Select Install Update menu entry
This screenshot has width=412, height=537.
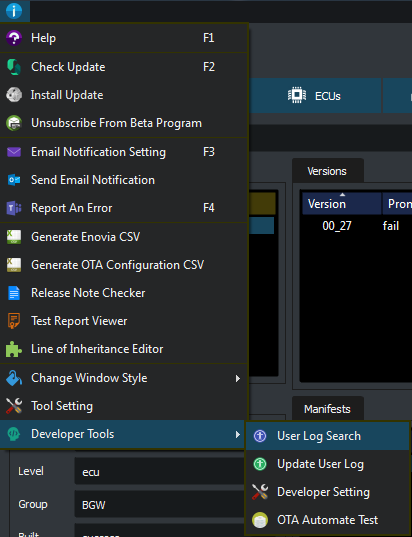click(x=124, y=95)
